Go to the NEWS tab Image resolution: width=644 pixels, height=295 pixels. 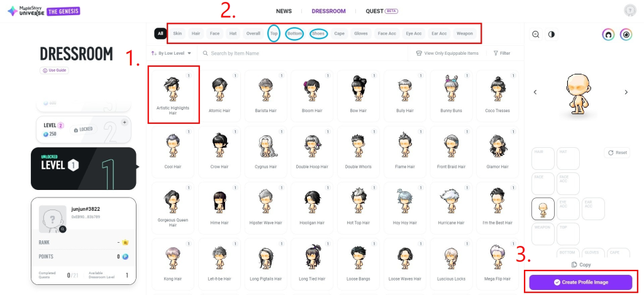click(x=284, y=11)
